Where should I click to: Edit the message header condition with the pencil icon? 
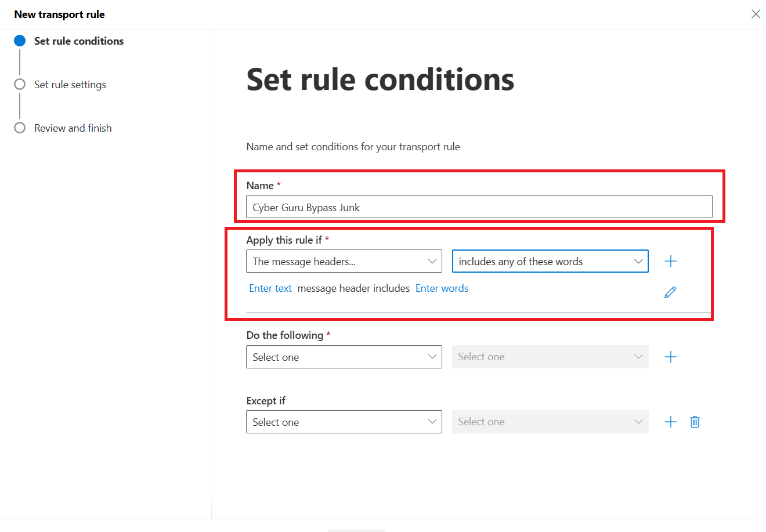tap(670, 292)
